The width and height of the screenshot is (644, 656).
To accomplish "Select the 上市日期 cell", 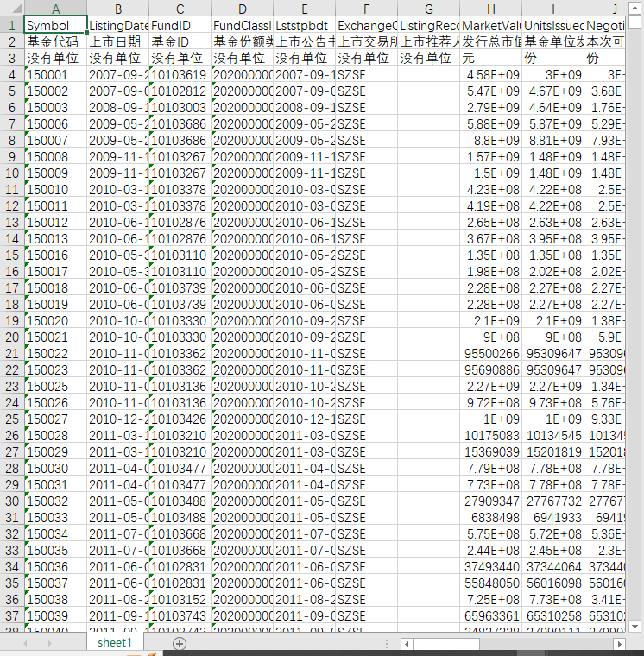I will coord(117,41).
